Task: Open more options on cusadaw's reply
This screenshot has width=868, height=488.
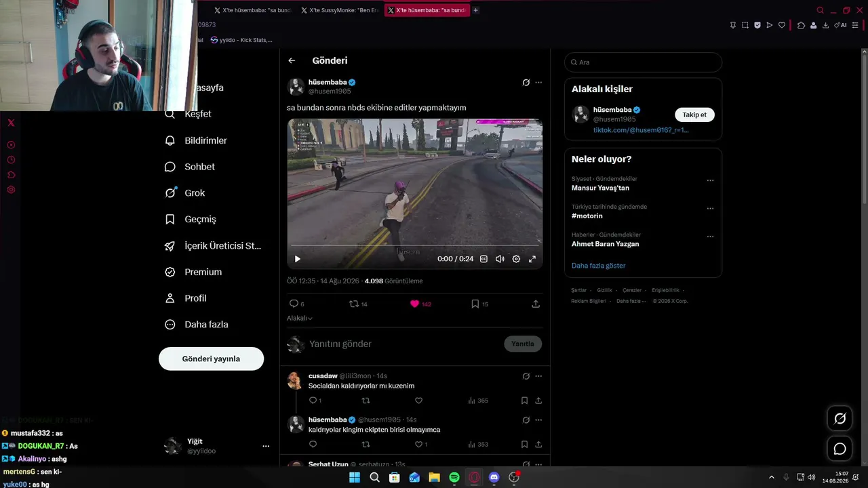Action: [538, 376]
